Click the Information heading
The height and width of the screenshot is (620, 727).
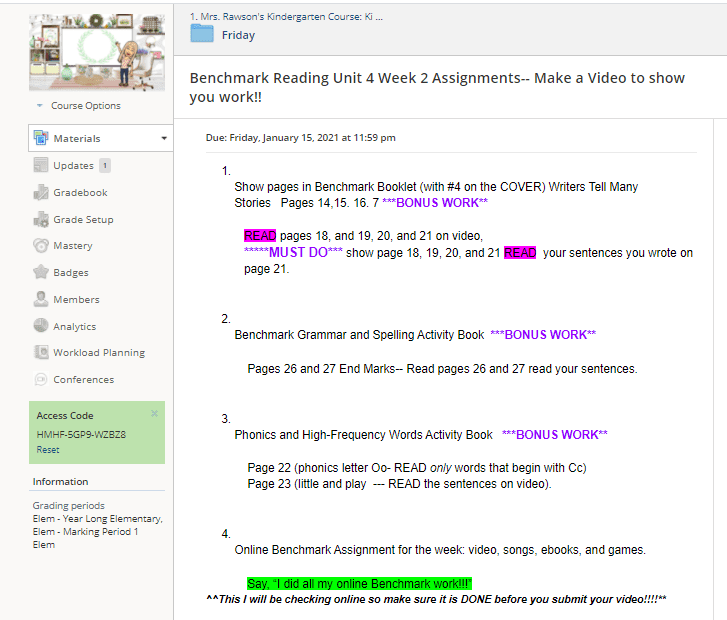[60, 481]
